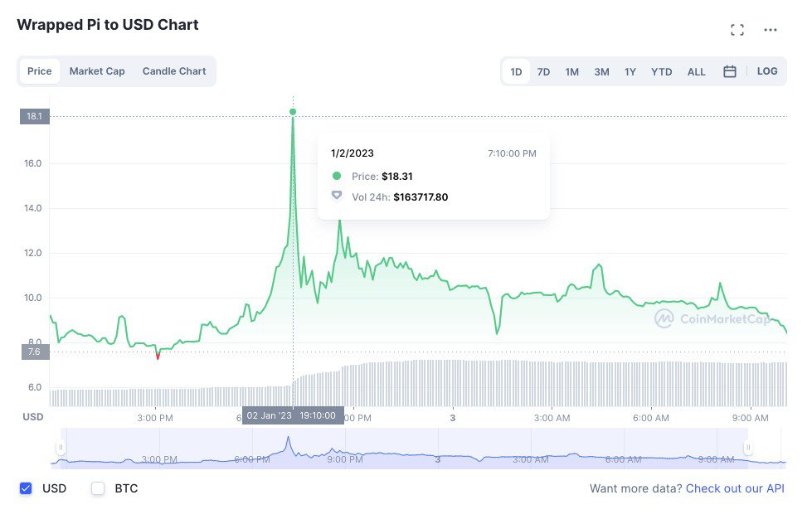The image size is (812, 524).
Task: Select the 7D time range
Action: pos(543,72)
